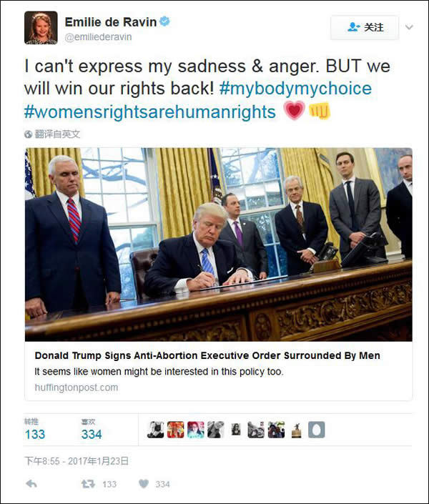The image size is (429, 504).
Task: Open the #womensrightsarehumanrights hashtag
Action: click(150, 112)
